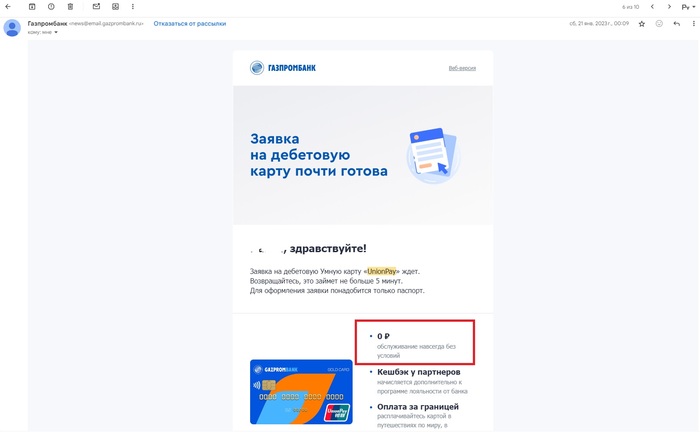Open Веб-версия link

[x=462, y=68]
